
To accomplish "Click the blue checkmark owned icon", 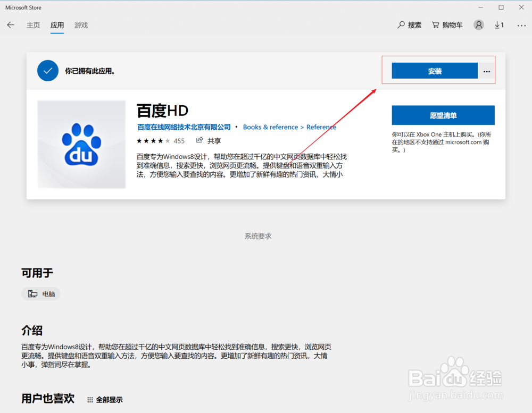I will pyautogui.click(x=48, y=71).
